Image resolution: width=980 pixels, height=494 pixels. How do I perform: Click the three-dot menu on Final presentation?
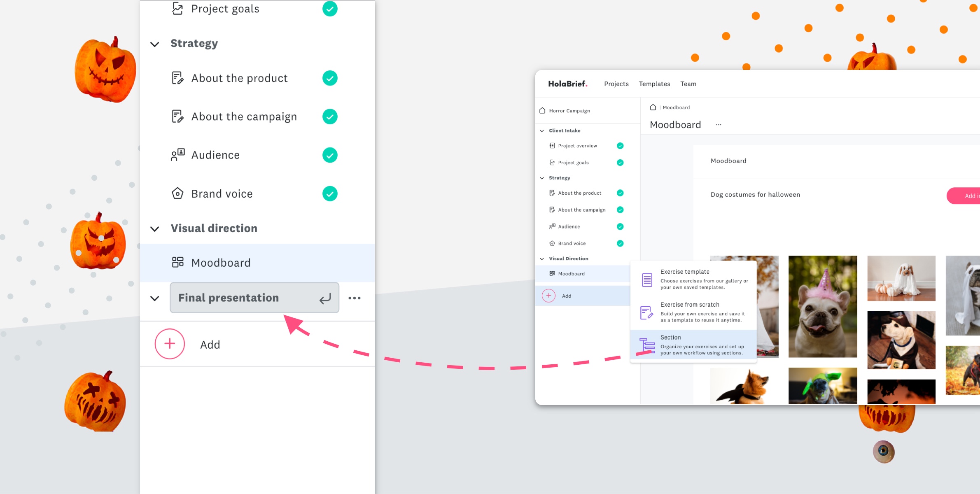(354, 298)
